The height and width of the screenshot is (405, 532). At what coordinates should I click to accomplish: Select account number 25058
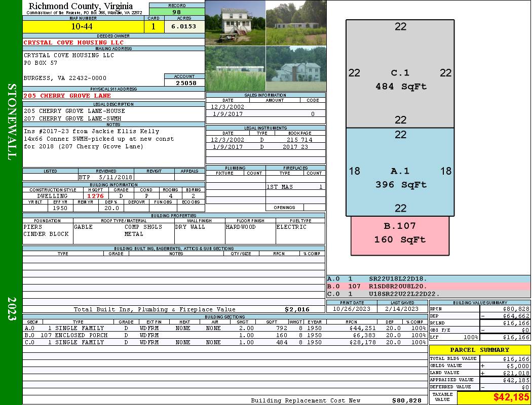point(185,83)
